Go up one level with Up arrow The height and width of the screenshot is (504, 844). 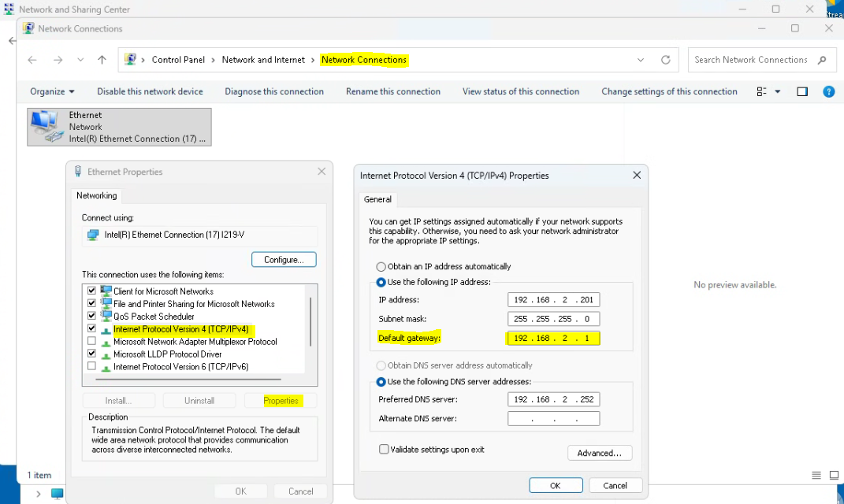pyautogui.click(x=102, y=60)
